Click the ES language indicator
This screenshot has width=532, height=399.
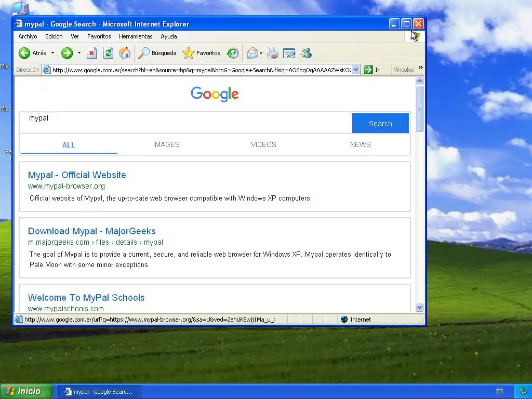tap(499, 391)
